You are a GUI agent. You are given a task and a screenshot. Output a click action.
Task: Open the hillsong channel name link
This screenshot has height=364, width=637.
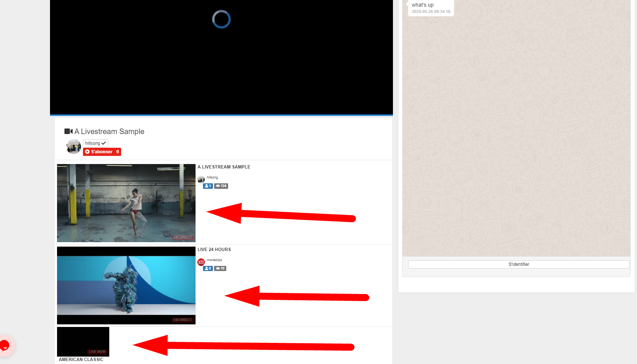pos(212,177)
